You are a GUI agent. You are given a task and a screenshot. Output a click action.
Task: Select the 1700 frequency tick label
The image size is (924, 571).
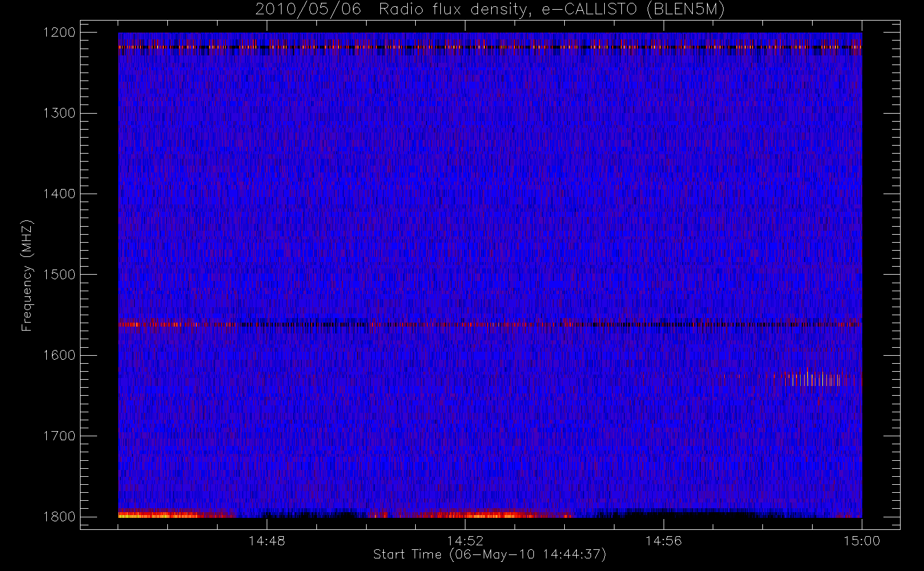59,436
